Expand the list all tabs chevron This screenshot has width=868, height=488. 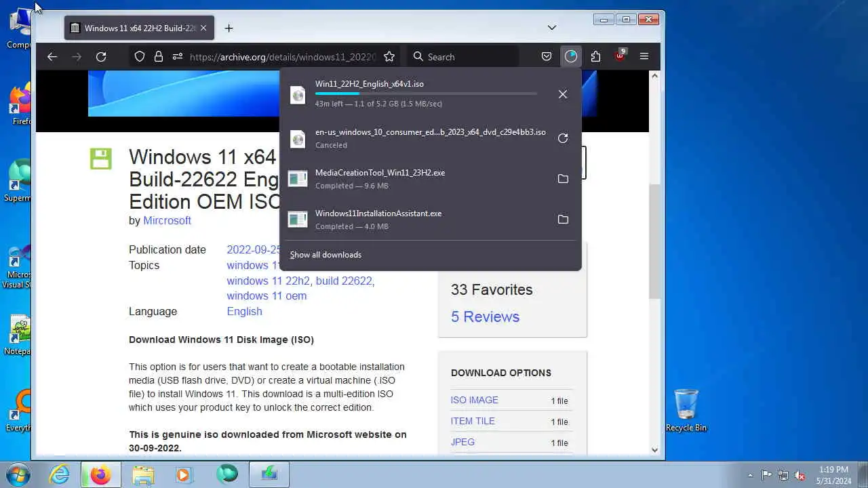[552, 28]
